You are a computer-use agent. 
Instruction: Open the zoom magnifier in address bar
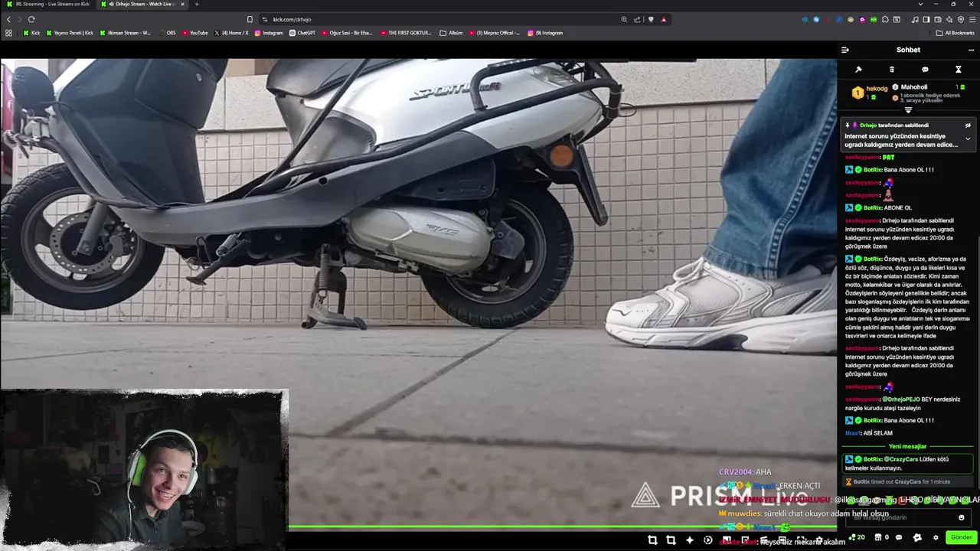[624, 19]
